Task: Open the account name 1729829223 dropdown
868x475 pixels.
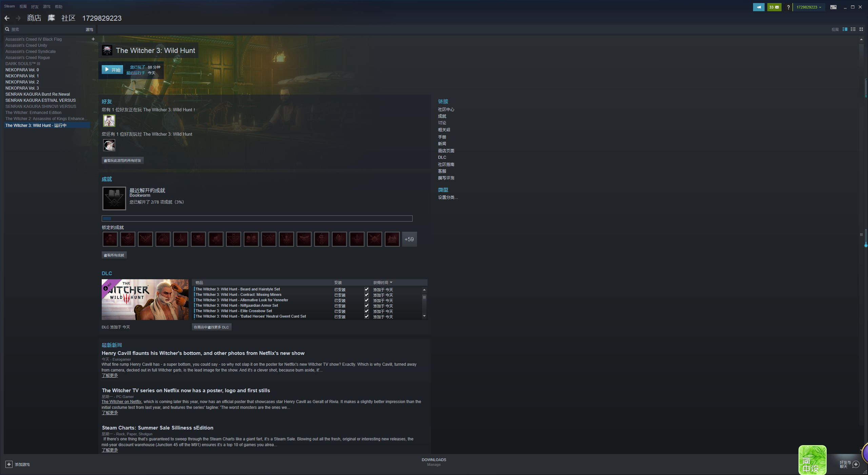Action: (x=809, y=7)
